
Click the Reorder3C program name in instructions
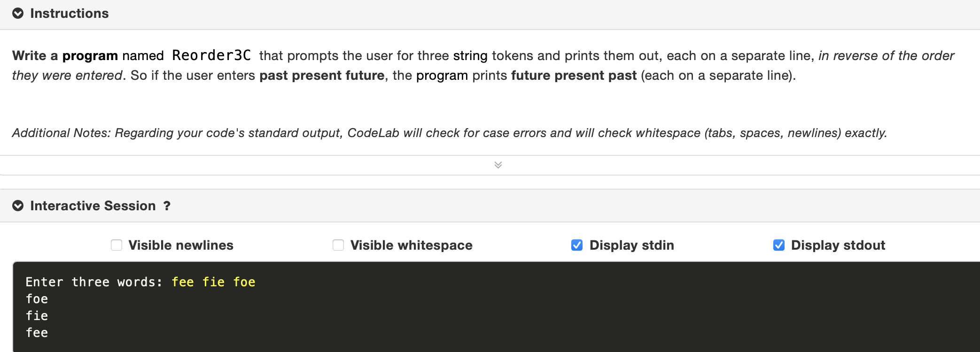212,55
